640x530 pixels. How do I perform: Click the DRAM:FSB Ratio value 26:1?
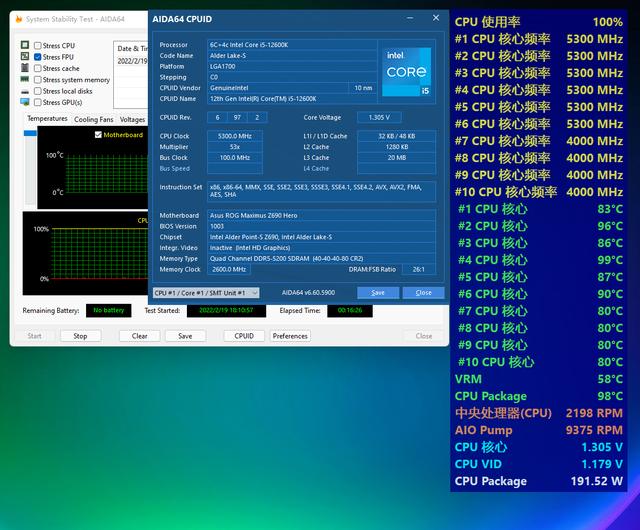click(419, 269)
